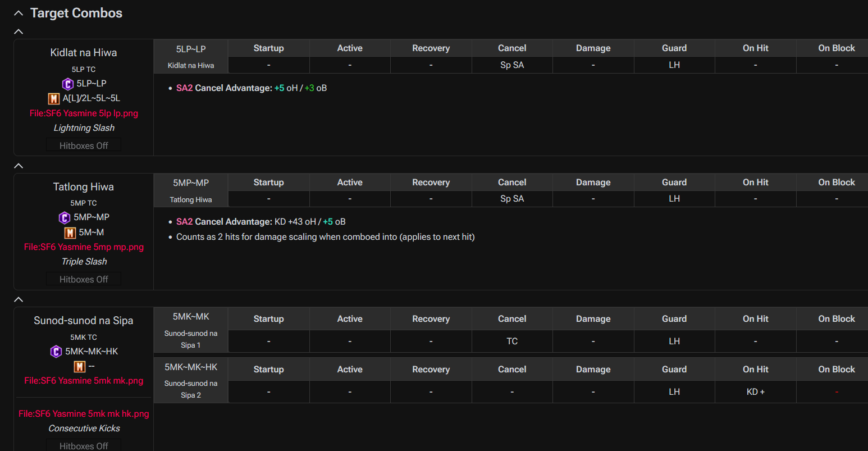Click the Active header in the 5MP~MP table
This screenshot has width=868, height=451.
(x=350, y=183)
